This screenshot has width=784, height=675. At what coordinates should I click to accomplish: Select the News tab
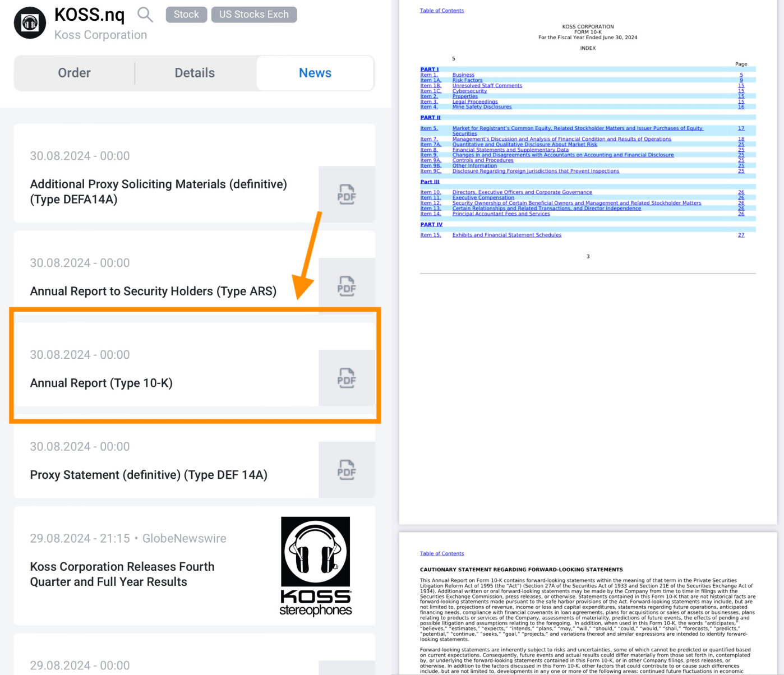(315, 73)
